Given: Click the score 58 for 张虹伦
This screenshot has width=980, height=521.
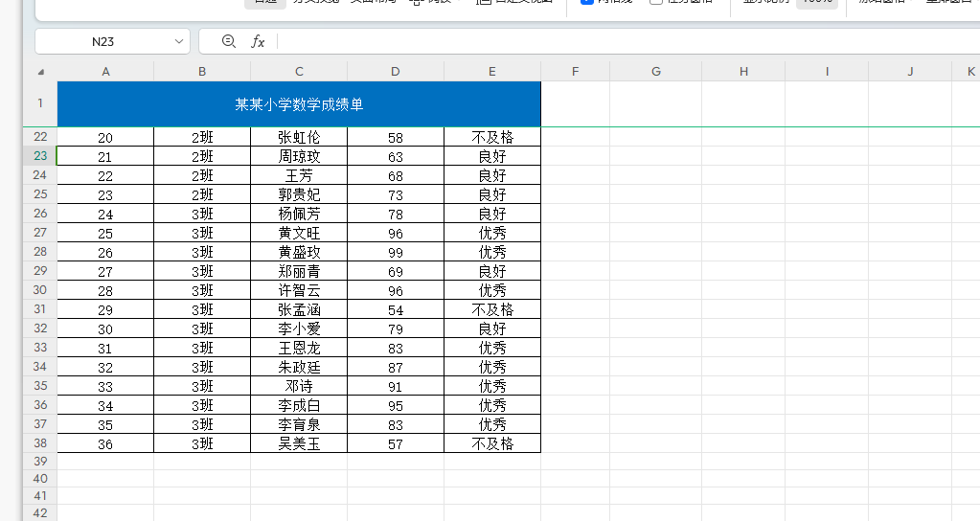Looking at the screenshot, I should tap(396, 137).
